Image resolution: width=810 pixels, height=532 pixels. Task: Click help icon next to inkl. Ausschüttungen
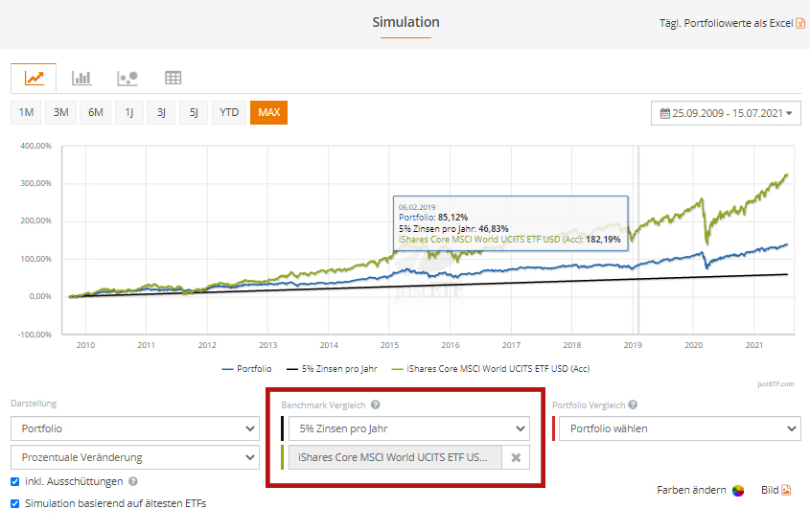point(132,482)
